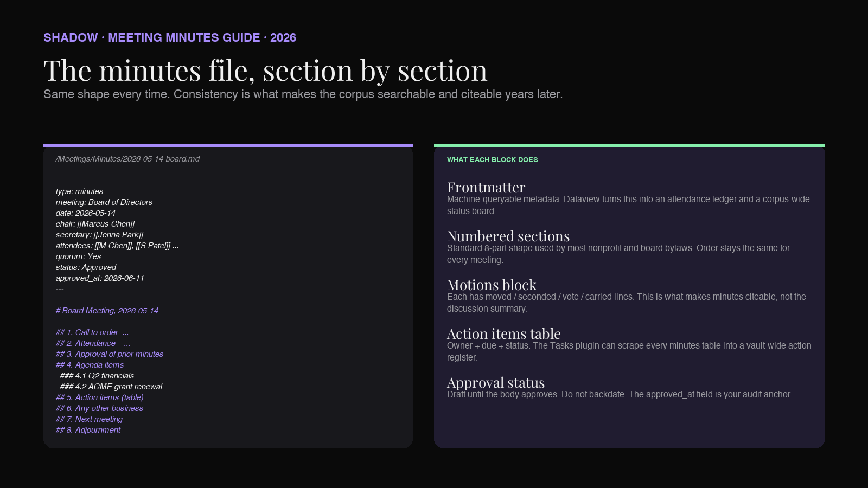Screen dimensions: 868x488
Task: Select the '## 1. Call to order' line
Action: (x=92, y=332)
